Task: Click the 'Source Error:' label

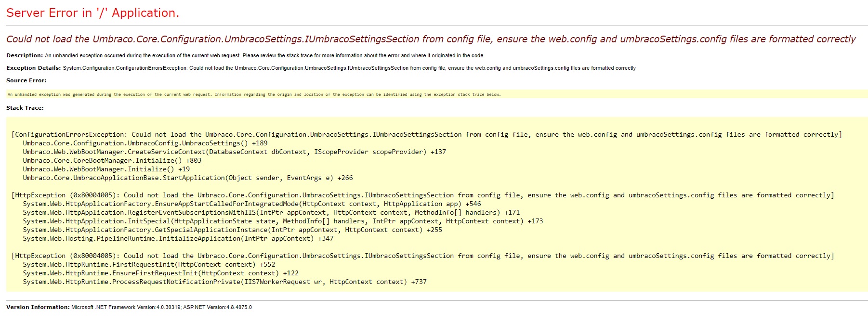Action: [26, 80]
